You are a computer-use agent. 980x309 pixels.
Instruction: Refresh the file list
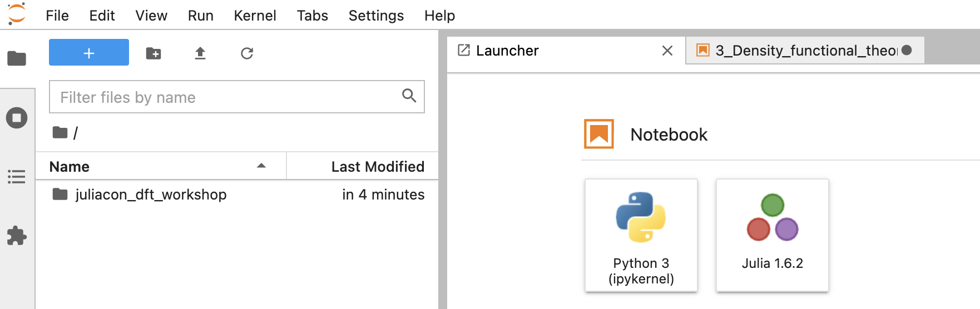(247, 53)
